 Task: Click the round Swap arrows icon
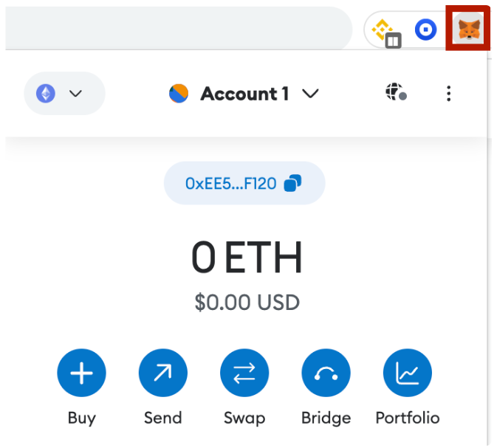[244, 374]
